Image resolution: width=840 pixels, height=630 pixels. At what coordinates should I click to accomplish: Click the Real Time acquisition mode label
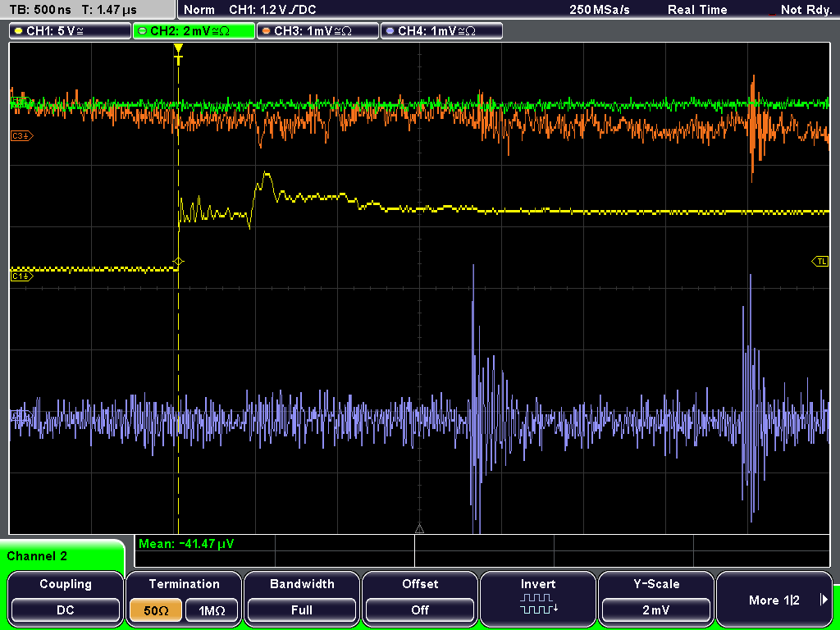coord(697,10)
